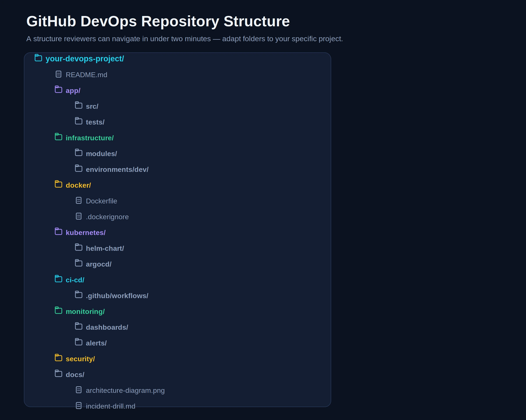Viewport: 526px width, 420px height.
Task: Click the file icon next to Dockerfile
Action: pos(78,201)
